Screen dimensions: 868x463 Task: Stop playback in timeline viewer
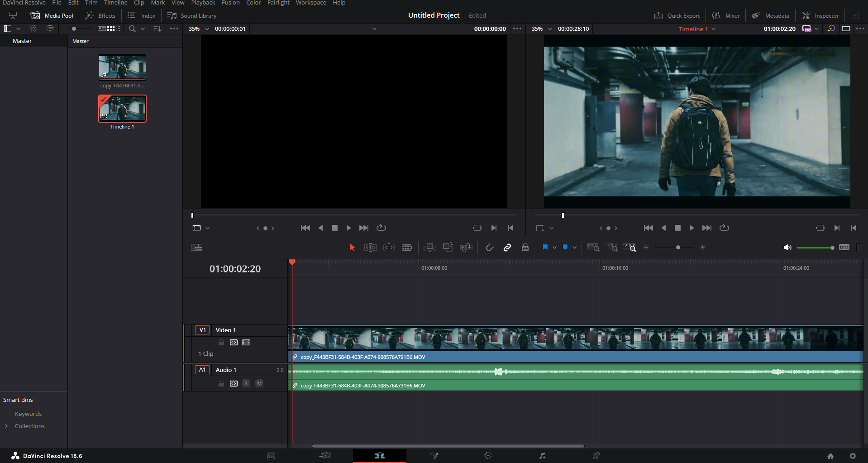click(677, 228)
